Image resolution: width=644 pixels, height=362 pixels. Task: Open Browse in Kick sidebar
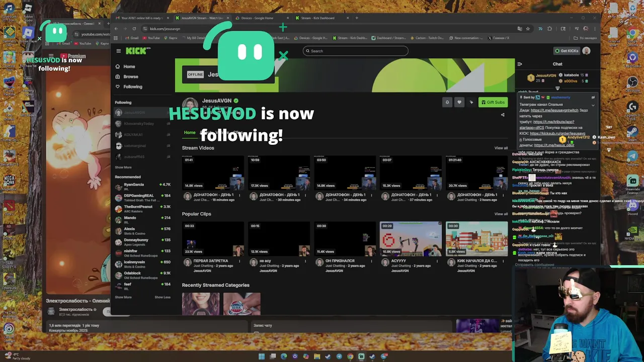coord(126,76)
